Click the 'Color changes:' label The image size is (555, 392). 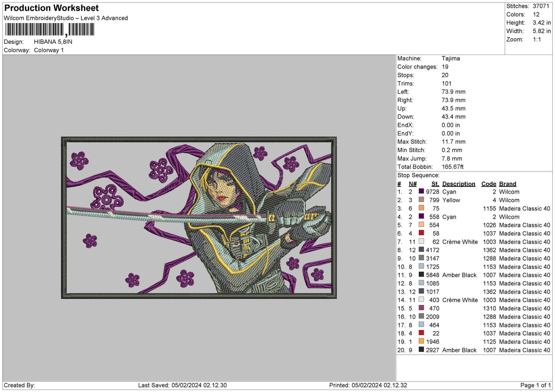coord(418,67)
